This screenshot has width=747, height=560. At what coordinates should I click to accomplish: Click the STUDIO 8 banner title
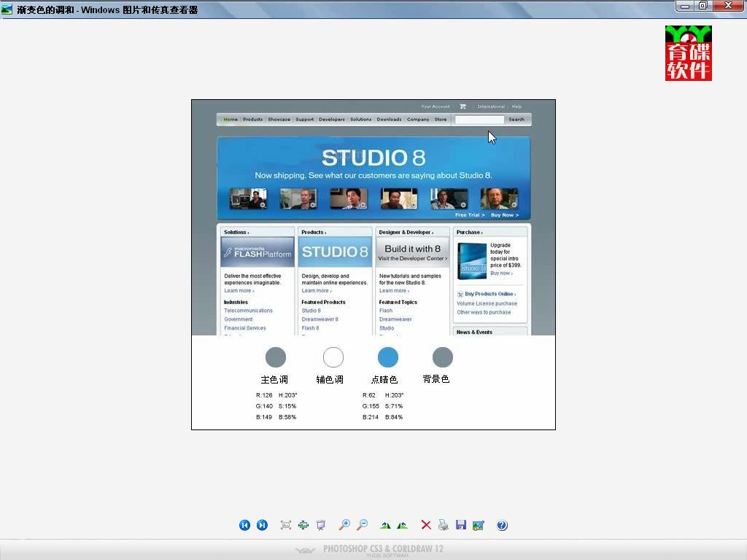(373, 157)
